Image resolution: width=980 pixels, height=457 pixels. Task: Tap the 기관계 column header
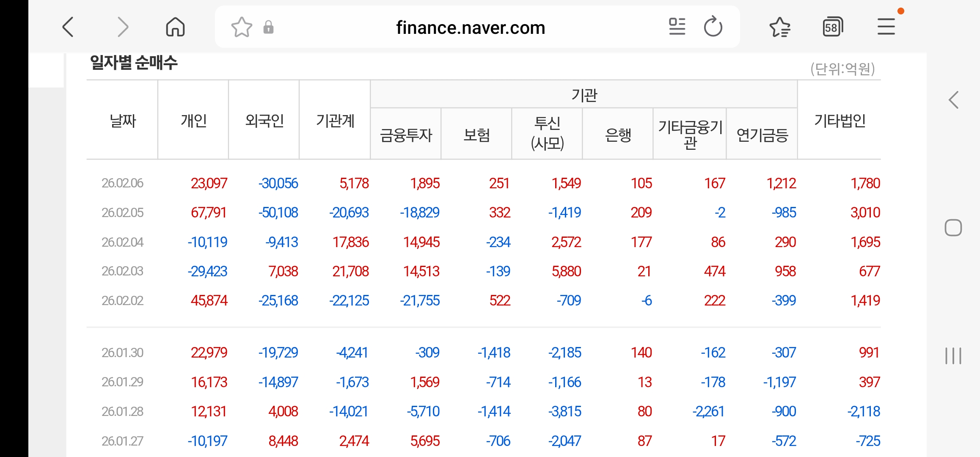(335, 121)
